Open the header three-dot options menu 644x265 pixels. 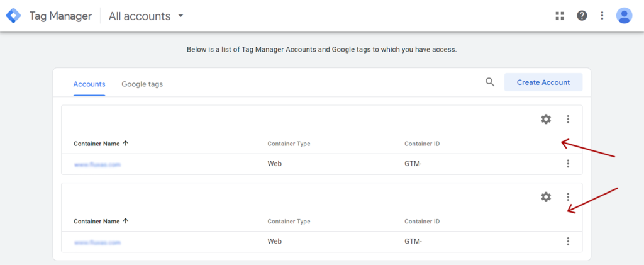[x=602, y=16]
